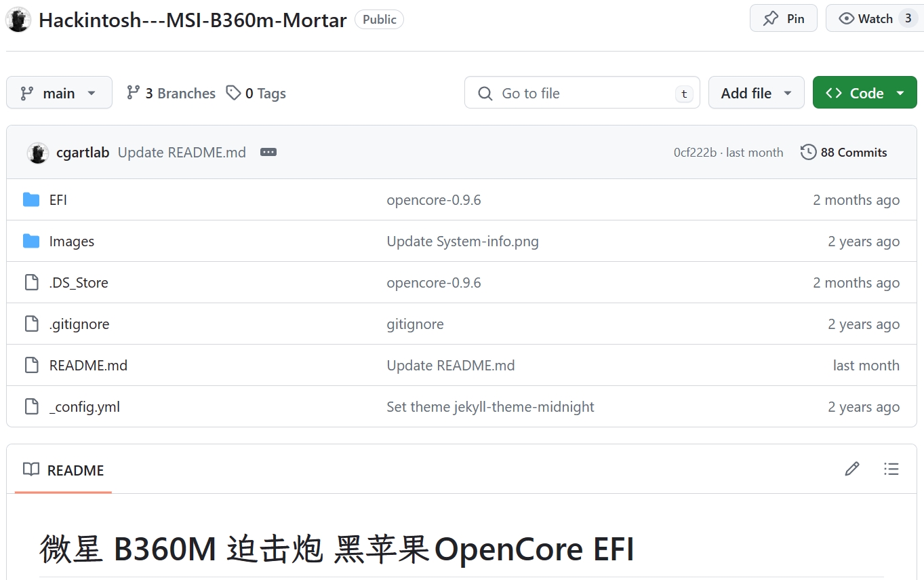Expand the Add file dropdown

click(756, 93)
